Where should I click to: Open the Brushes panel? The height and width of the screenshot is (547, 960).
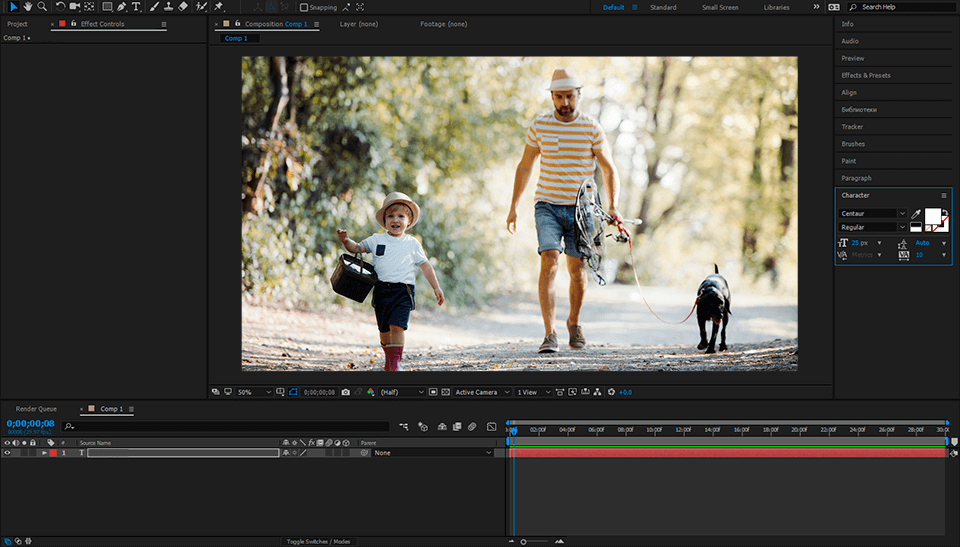click(853, 144)
